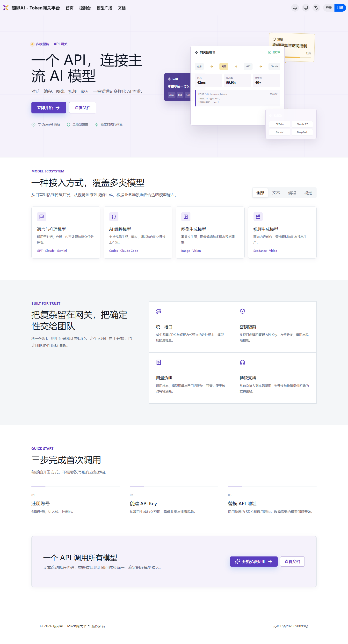The image size is (348, 644).
Task: Click the DeepSeek chip in the hero preview
Action: (302, 132)
